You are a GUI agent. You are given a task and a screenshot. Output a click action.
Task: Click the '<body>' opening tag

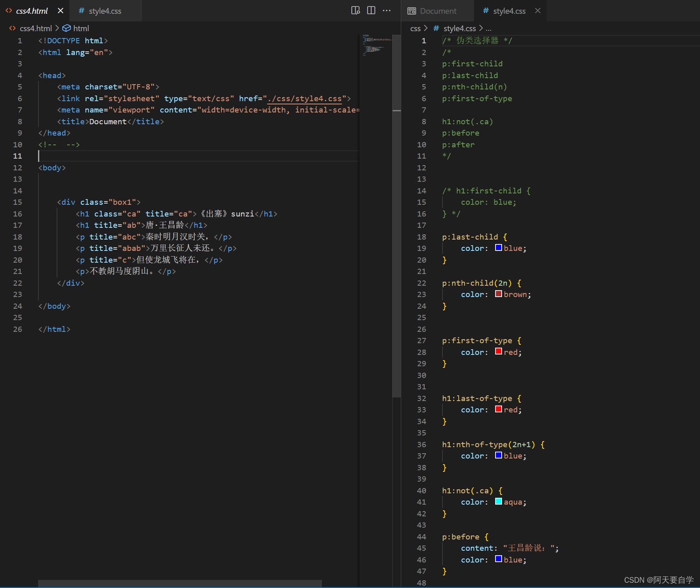click(x=52, y=168)
